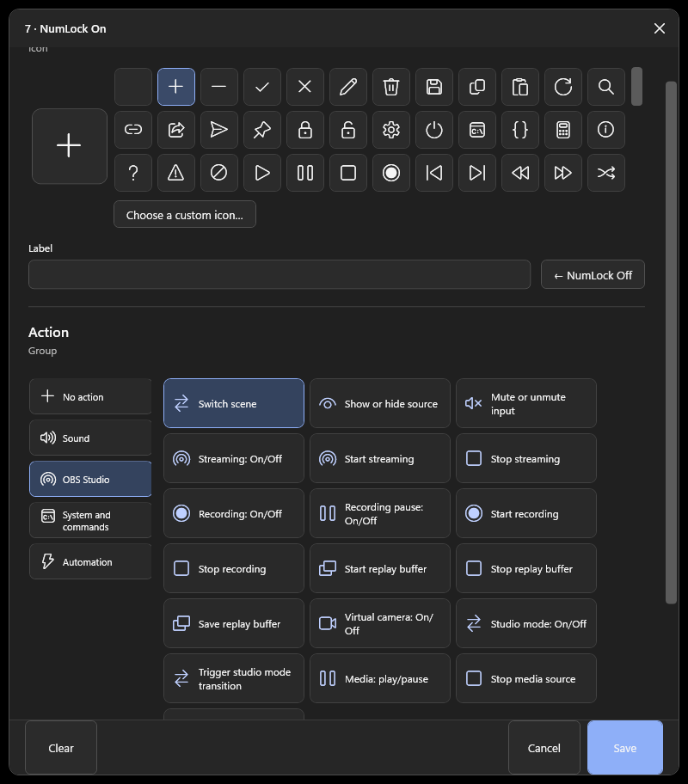Pick the skip to previous icon
The height and width of the screenshot is (784, 688).
(x=434, y=173)
